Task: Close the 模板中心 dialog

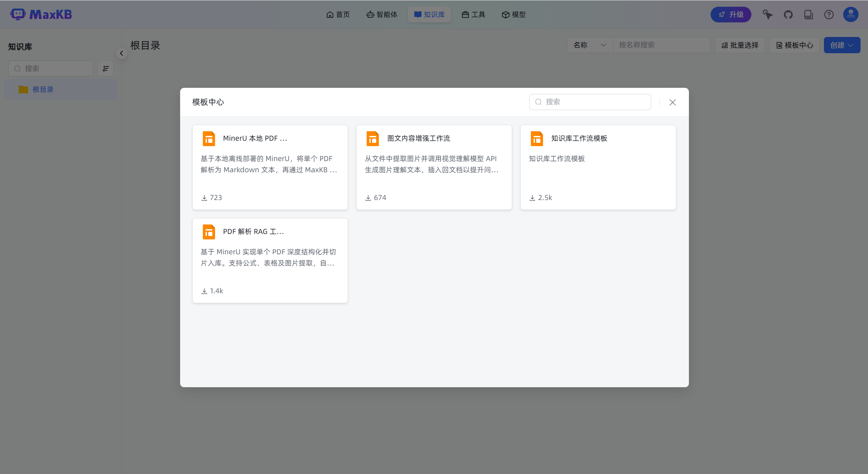Action: [673, 102]
